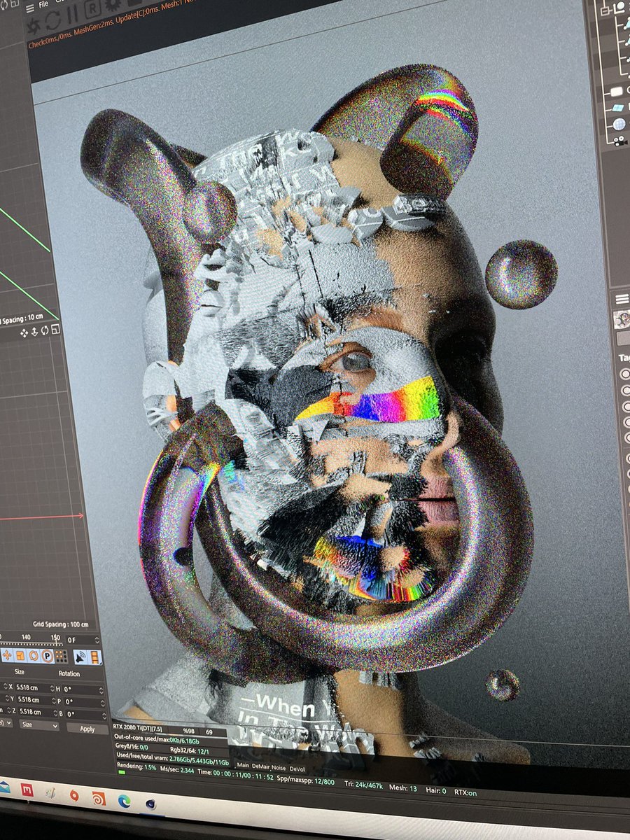Open the paint palette app on the taskbar

click(50, 792)
